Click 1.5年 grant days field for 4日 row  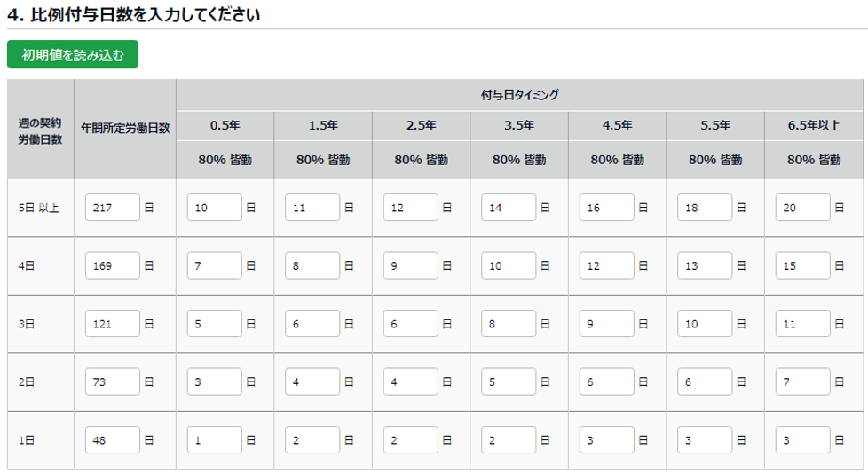point(312,265)
